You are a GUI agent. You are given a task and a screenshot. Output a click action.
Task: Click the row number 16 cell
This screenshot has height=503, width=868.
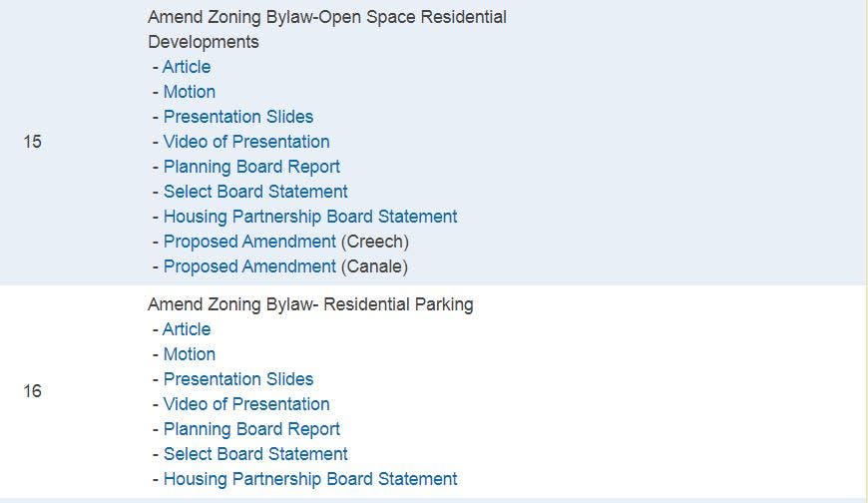pos(33,391)
